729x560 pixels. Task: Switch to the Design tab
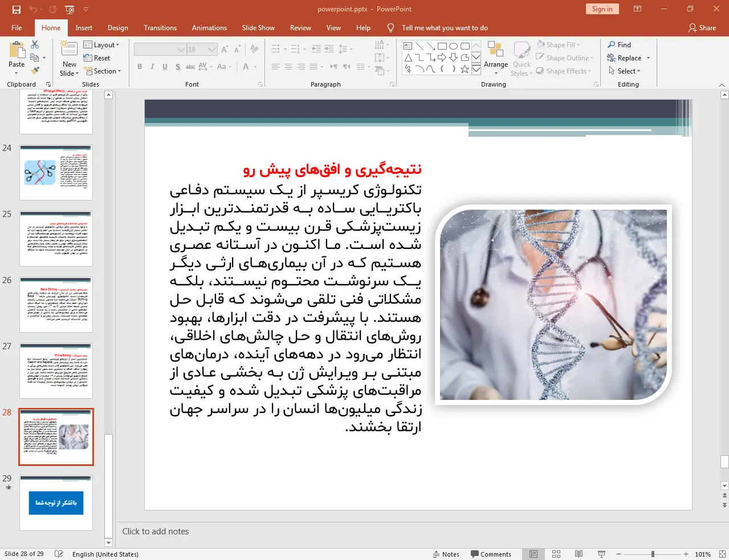pyautogui.click(x=118, y=28)
